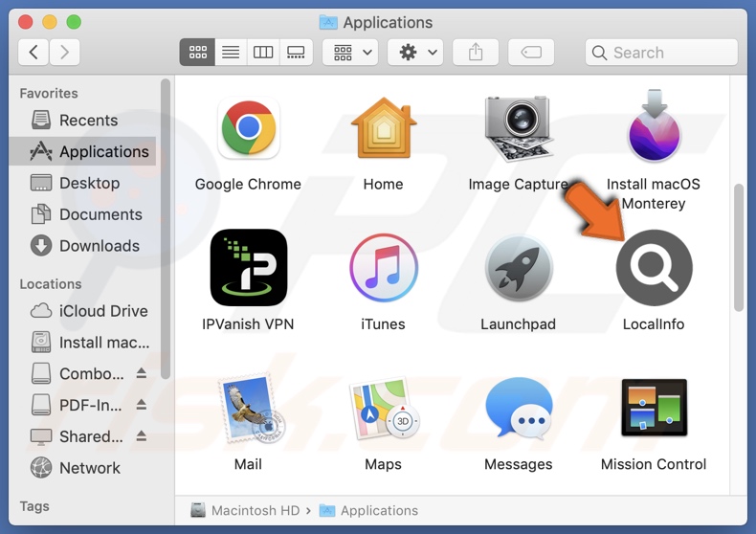Click the iTunes label text

(384, 324)
